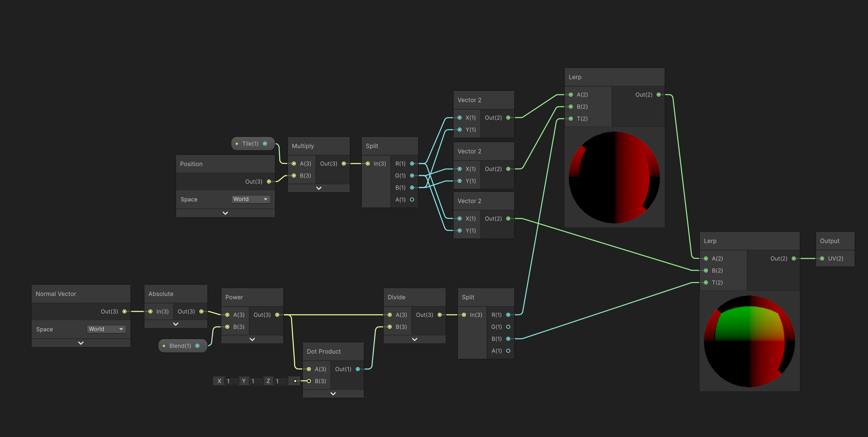
Task: Click the Divide node B(3) input port
Action: coord(390,327)
